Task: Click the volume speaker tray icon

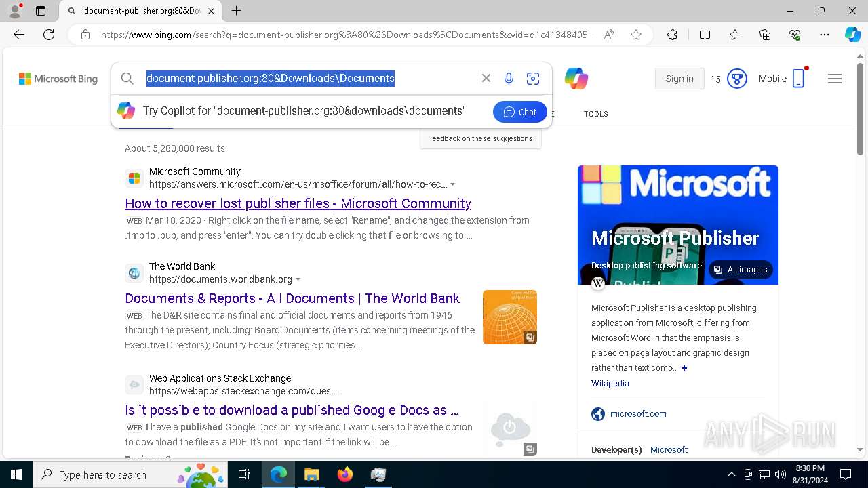Action: [x=780, y=474]
